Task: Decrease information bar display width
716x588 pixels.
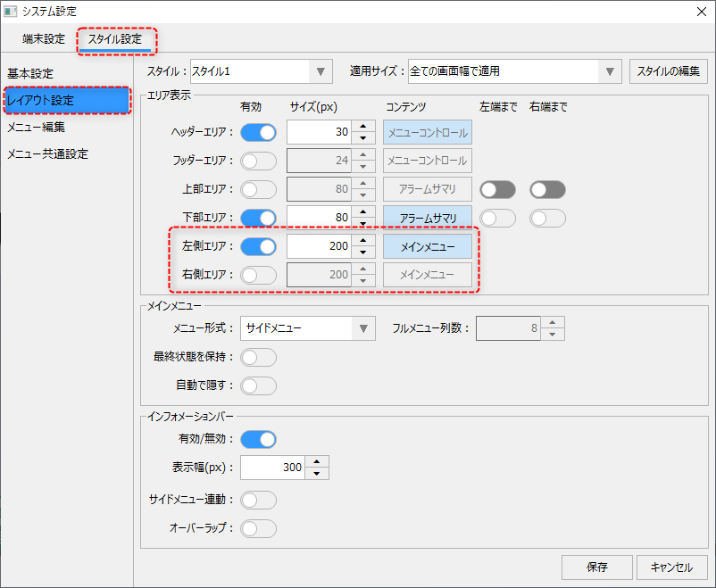Action: [x=317, y=473]
